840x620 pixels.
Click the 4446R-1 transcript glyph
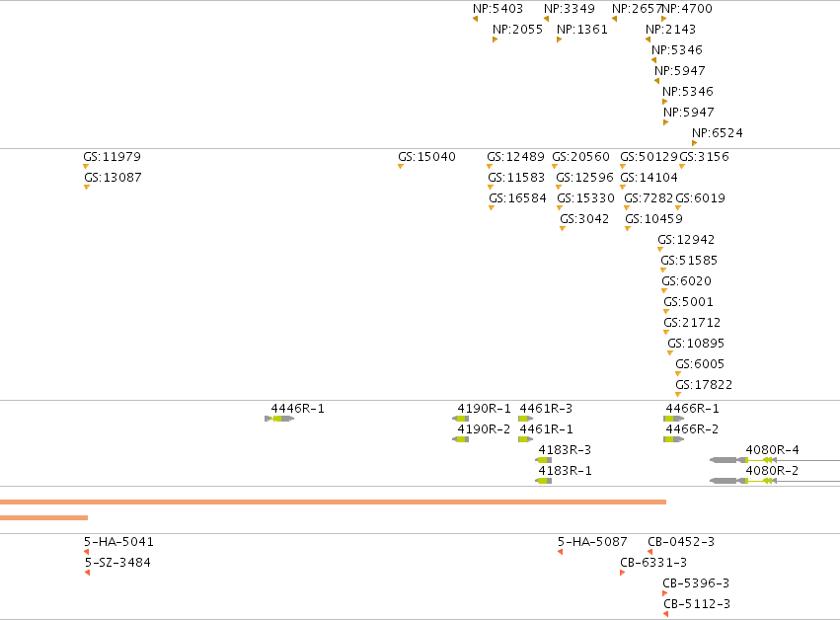click(279, 419)
